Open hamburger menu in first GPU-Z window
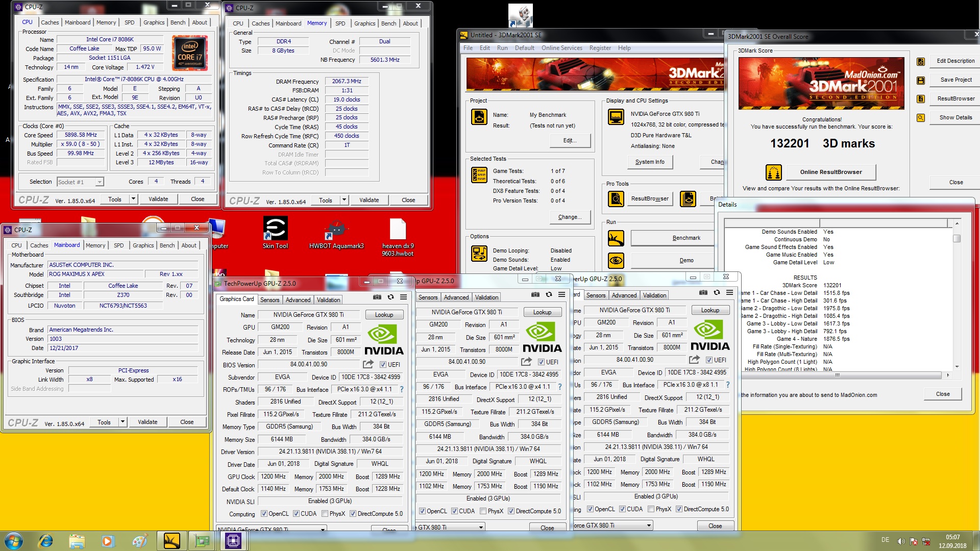Image resolution: width=980 pixels, height=551 pixels. (x=403, y=297)
